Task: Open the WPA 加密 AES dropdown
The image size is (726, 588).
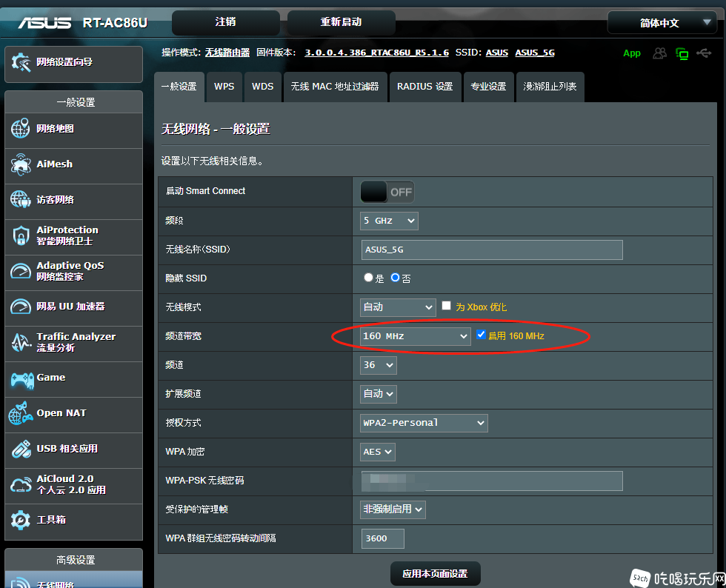Action: (x=378, y=452)
